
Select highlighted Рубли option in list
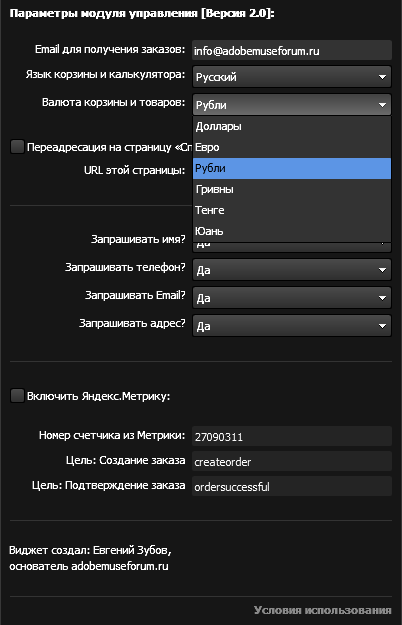(x=292, y=169)
